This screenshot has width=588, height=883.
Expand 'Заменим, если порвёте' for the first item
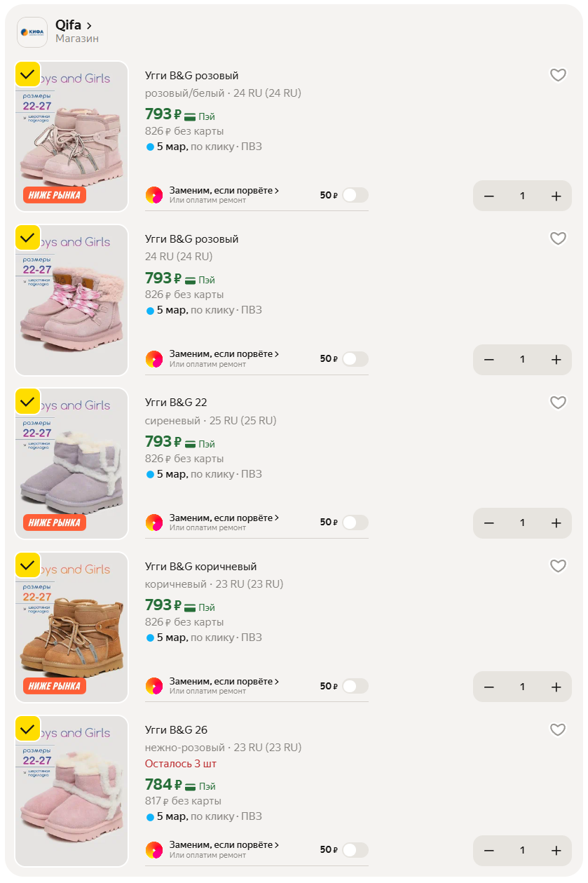tap(224, 191)
